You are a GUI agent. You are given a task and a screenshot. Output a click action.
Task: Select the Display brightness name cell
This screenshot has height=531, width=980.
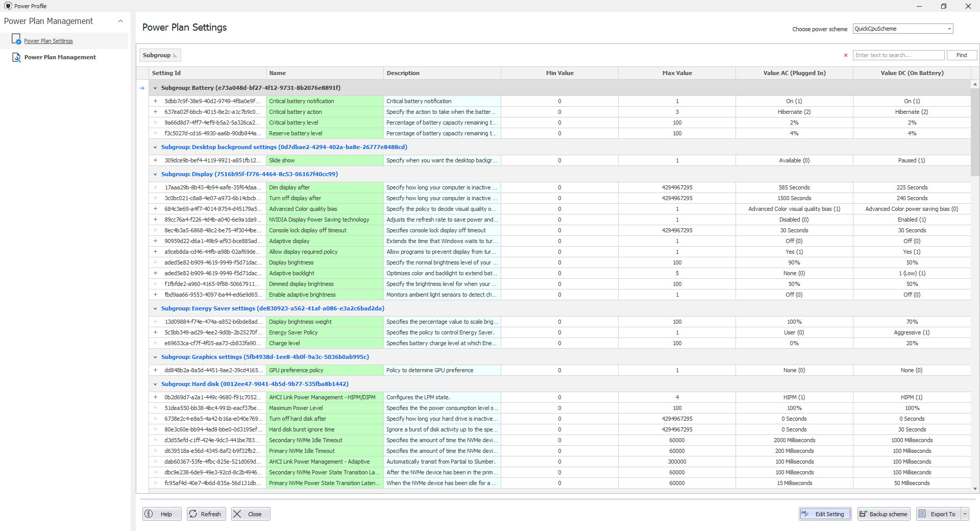click(325, 262)
